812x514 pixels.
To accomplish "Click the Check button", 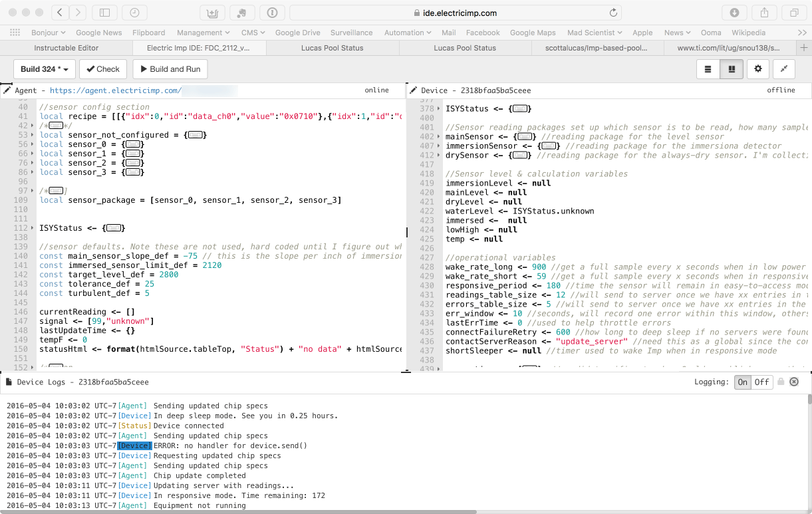I will point(103,69).
